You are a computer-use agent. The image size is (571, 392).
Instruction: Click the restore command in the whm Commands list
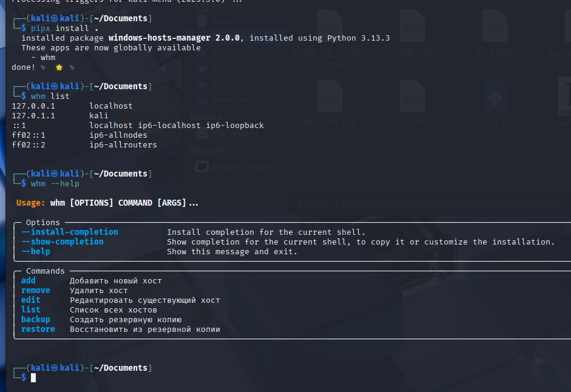[38, 329]
